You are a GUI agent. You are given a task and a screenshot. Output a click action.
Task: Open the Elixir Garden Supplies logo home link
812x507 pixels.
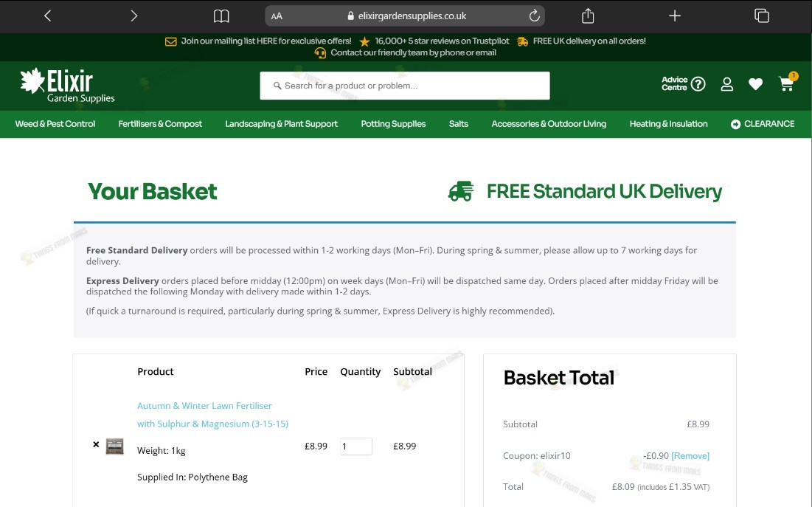click(x=67, y=86)
